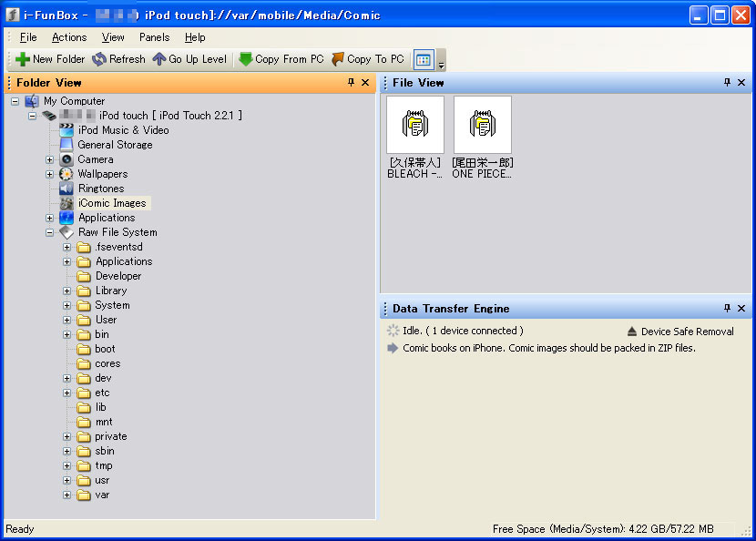Screen dimensions: 756x541
Task: Click the view mode grid icon
Action: pyautogui.click(x=424, y=60)
